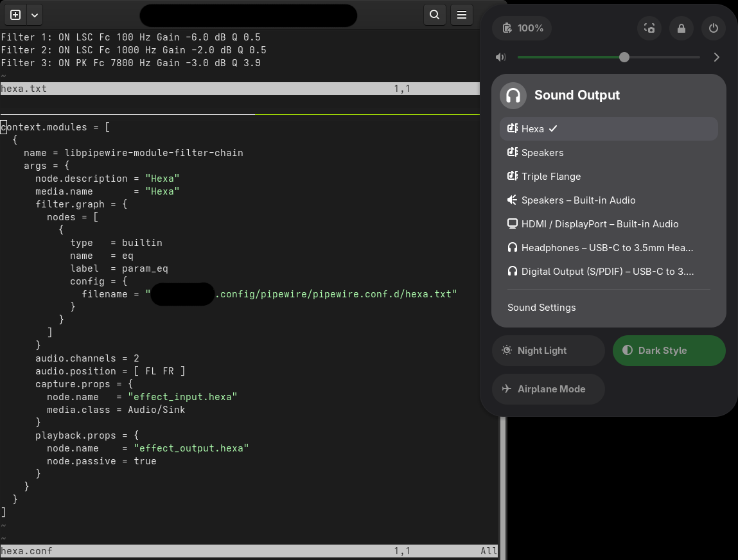The height and width of the screenshot is (560, 738).
Task: Click the Filter 2 LSC 1000 Hz line
Action: coord(134,50)
